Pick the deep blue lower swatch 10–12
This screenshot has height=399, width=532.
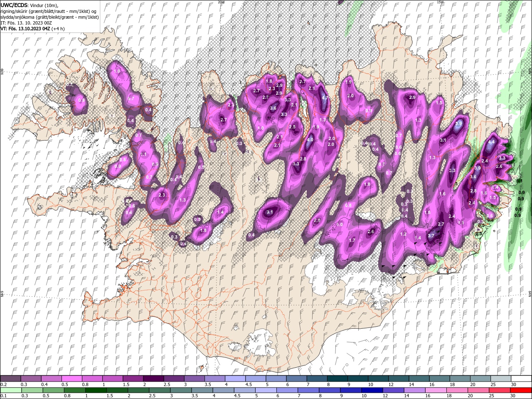pos(372,390)
